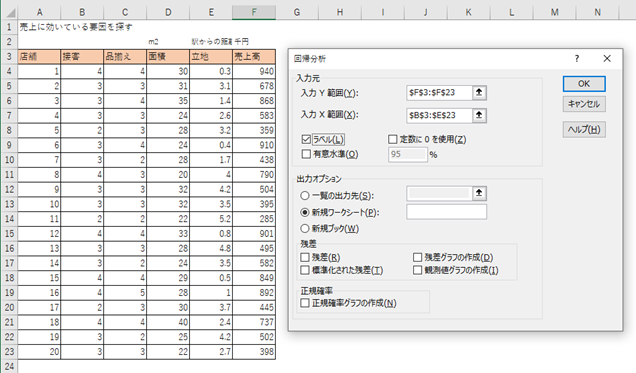
Task: Click sales value 737 cell
Action: (x=254, y=322)
